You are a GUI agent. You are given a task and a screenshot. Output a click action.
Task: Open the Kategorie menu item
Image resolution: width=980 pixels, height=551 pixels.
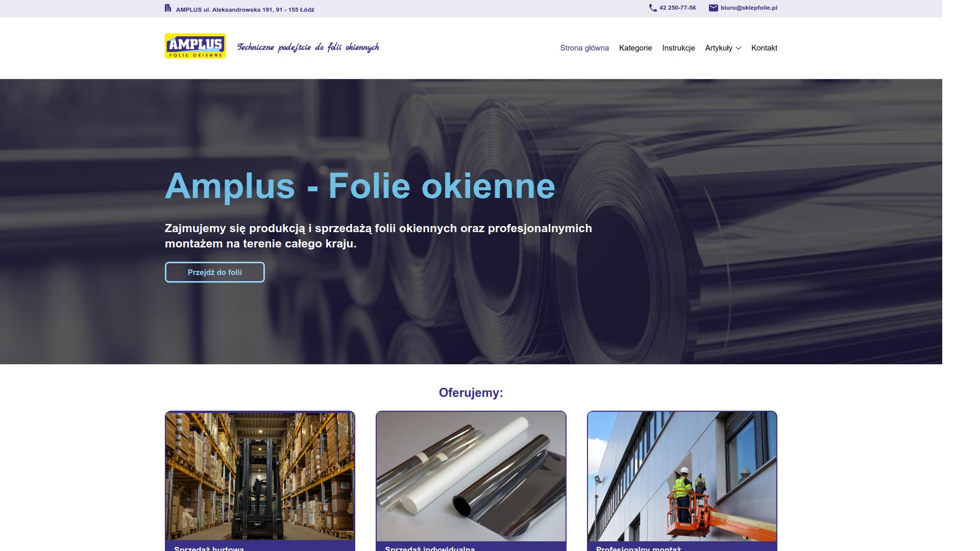click(x=635, y=48)
